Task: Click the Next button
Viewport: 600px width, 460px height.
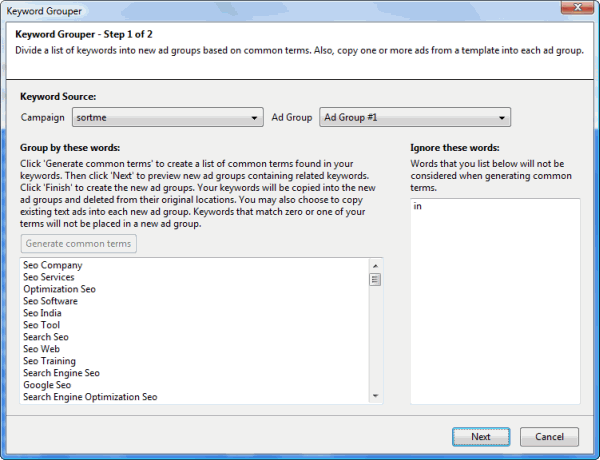Action: click(481, 437)
